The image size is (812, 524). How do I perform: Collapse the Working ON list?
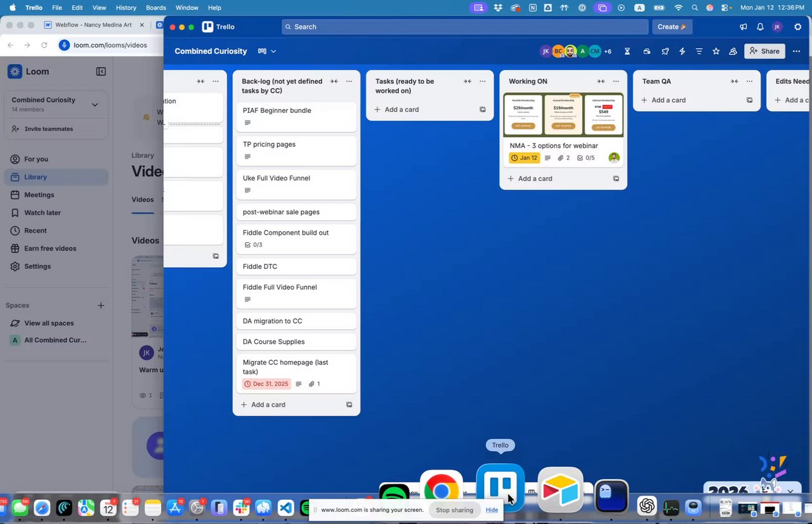coord(601,81)
